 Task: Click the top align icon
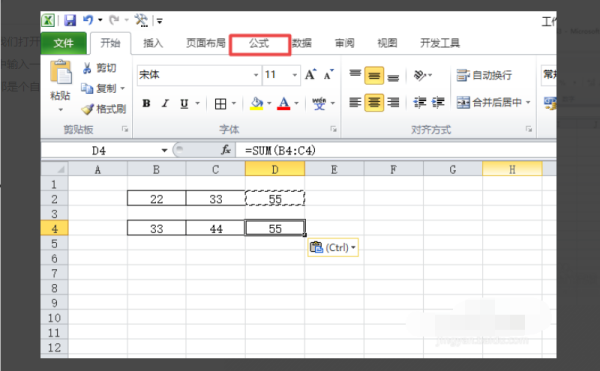[355, 74]
